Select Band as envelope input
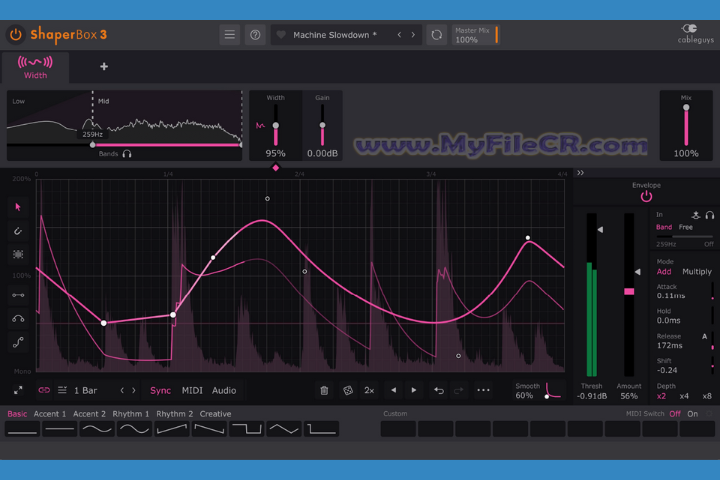This screenshot has width=720, height=480. (664, 227)
